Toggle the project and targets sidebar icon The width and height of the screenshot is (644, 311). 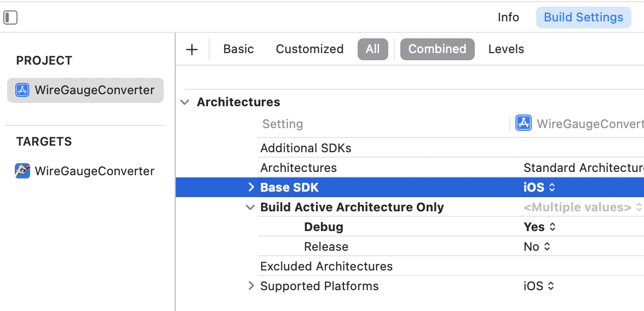point(10,18)
